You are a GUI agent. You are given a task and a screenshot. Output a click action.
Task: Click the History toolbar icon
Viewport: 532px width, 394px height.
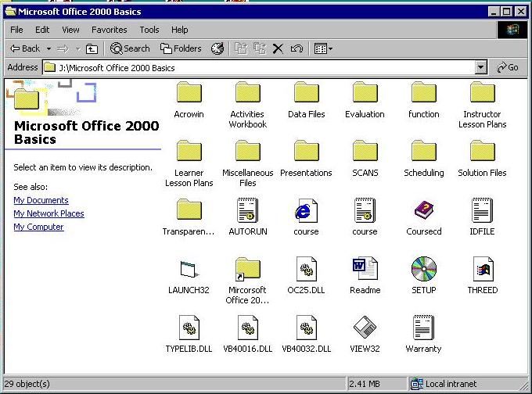217,48
